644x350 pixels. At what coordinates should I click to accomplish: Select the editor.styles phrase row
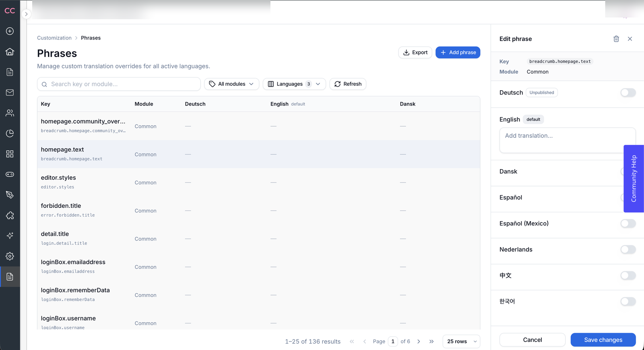coord(258,182)
